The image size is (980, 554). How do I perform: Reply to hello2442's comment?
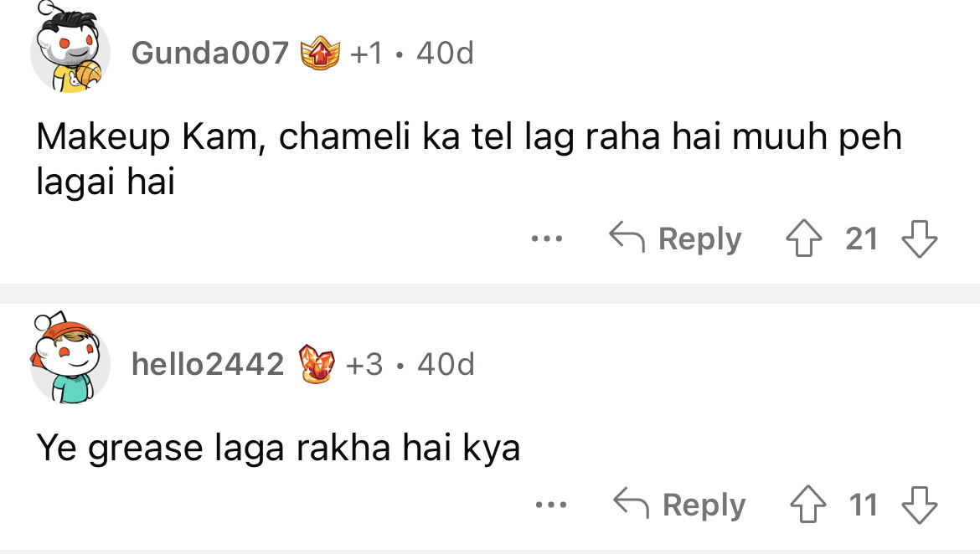coord(679,505)
